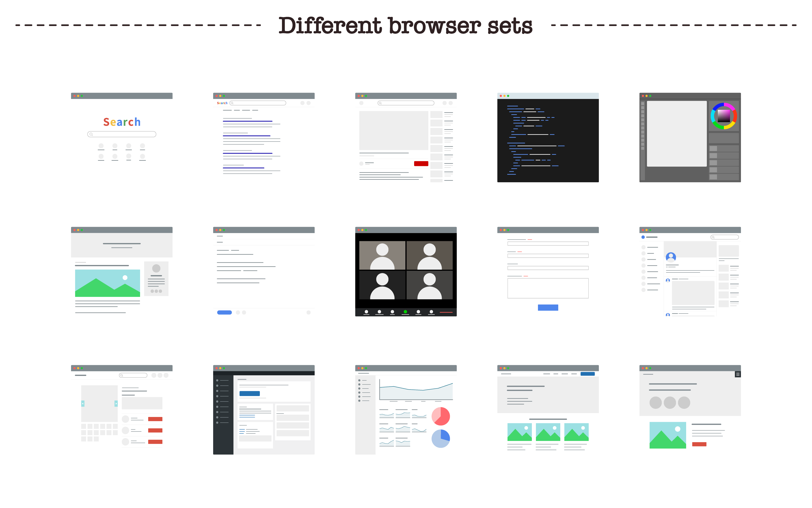The height and width of the screenshot is (508, 812).
Task: Pick a hue from the rainbow color wheel
Action: [723, 116]
